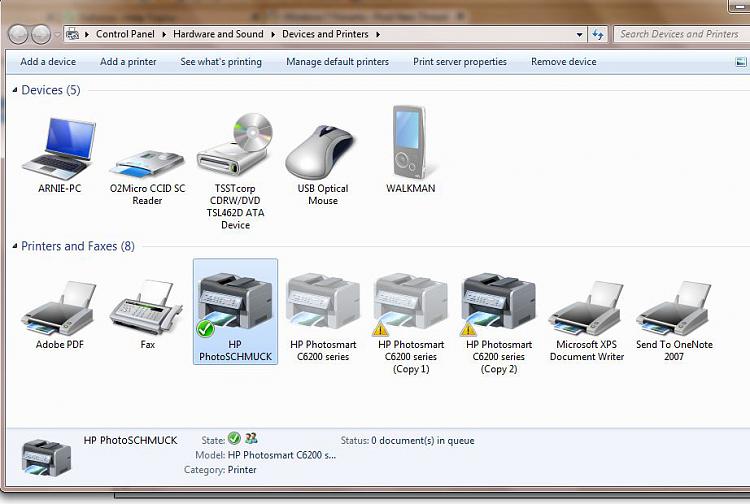Expand the arrow after Devices and Printers
This screenshot has height=504, width=750.
[378, 34]
